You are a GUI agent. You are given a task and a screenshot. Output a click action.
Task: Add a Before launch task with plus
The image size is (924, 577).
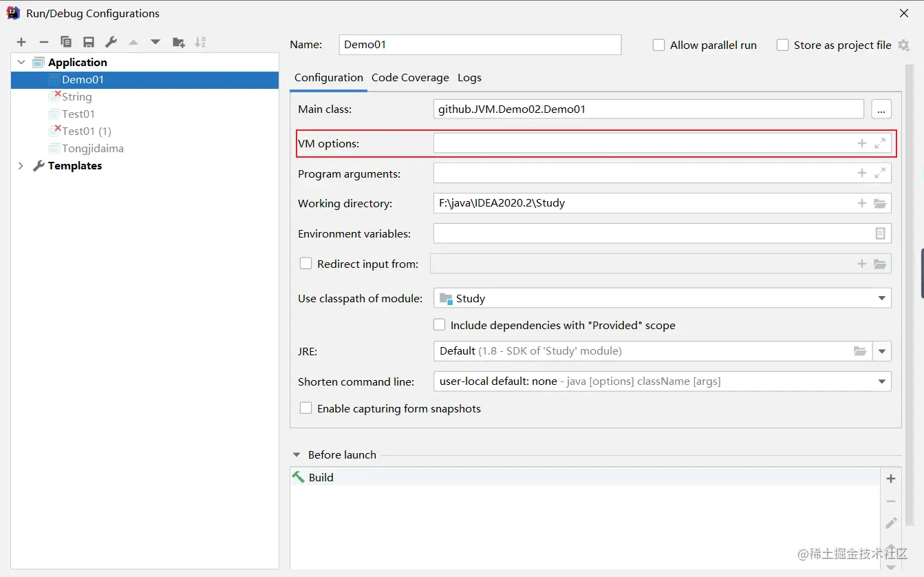(891, 479)
